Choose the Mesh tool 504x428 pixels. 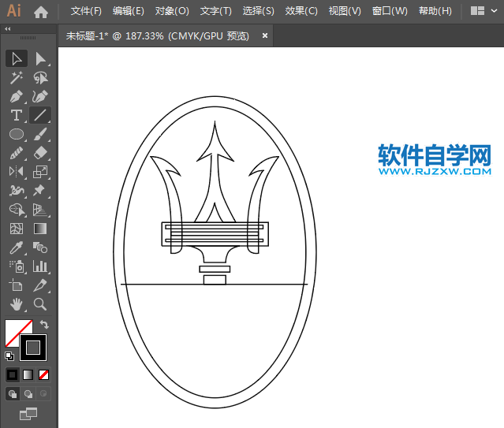17,229
